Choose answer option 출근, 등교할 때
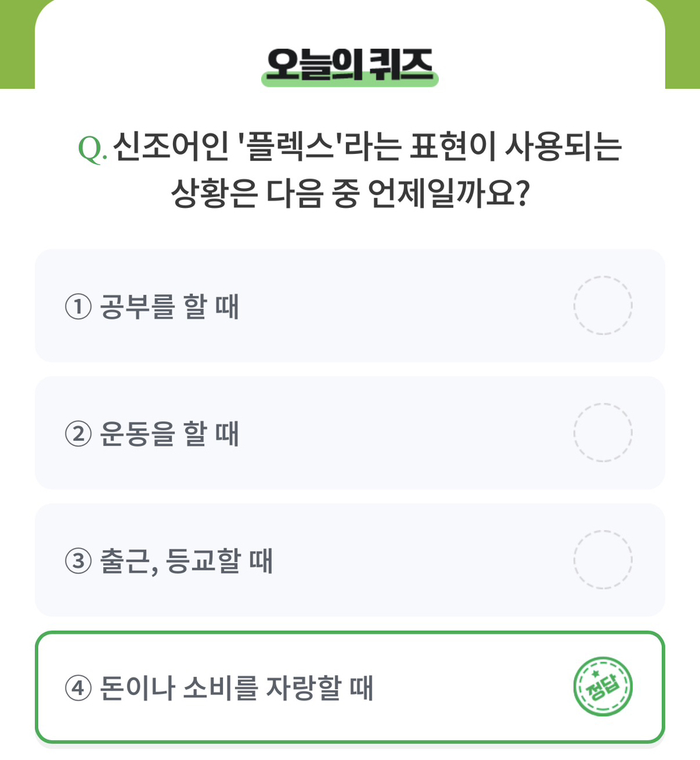This screenshot has height=760, width=700. (350, 560)
